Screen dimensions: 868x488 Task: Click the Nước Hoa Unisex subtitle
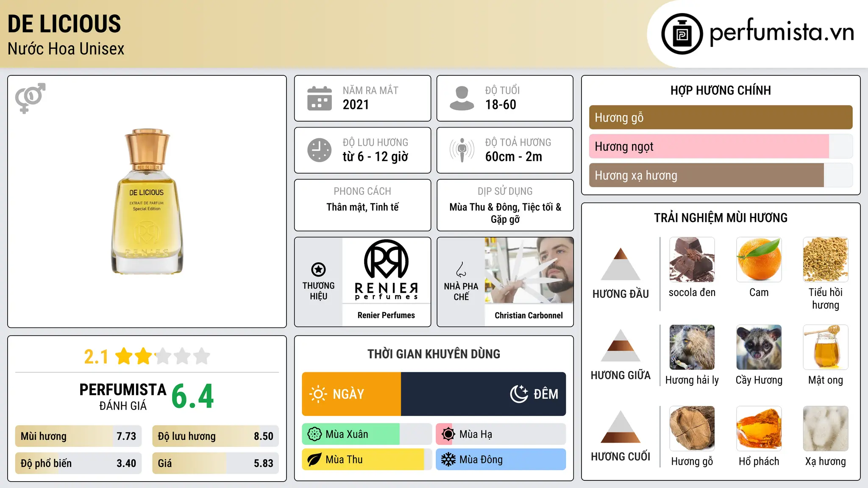pyautogui.click(x=66, y=49)
